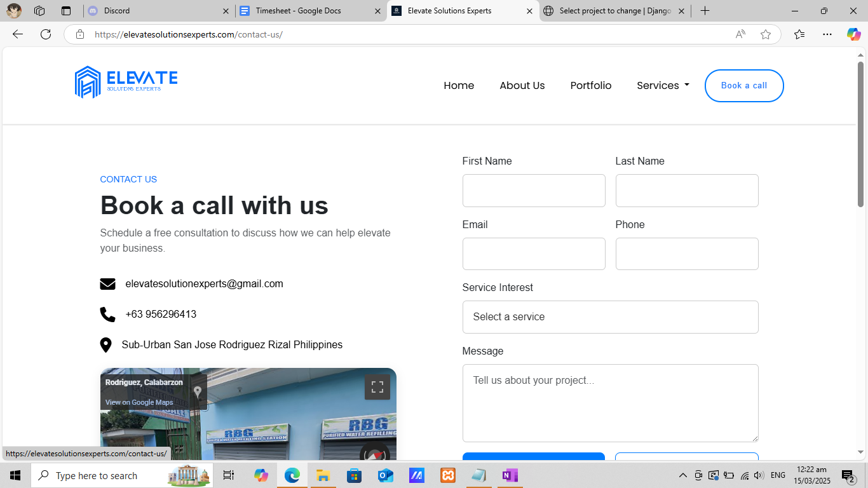Screen dimensions: 868x488
Task: Open XAMPP from the taskbar
Action: (448, 475)
